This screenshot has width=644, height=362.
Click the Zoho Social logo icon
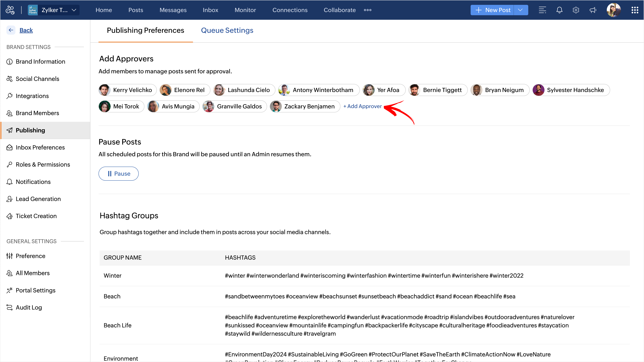click(x=10, y=10)
